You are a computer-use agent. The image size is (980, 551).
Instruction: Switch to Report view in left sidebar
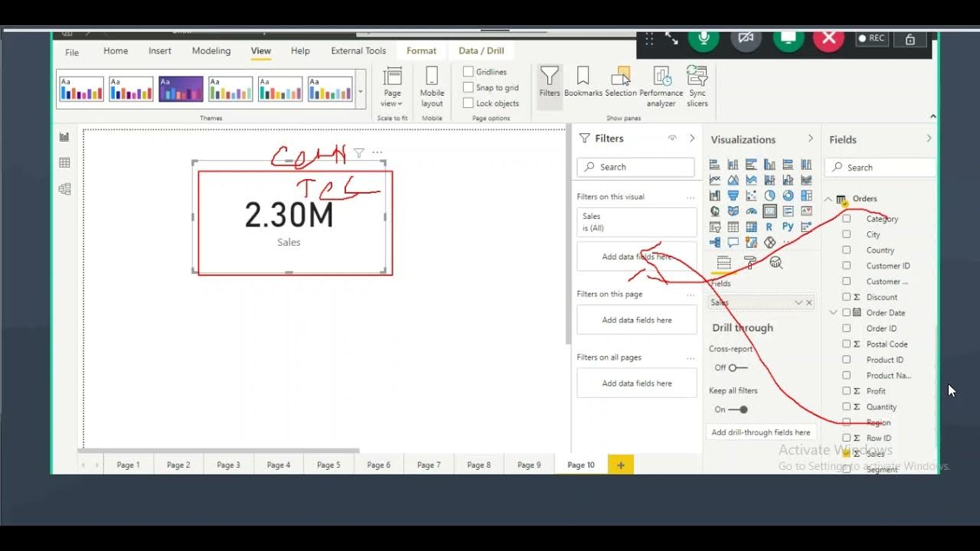[x=64, y=137]
